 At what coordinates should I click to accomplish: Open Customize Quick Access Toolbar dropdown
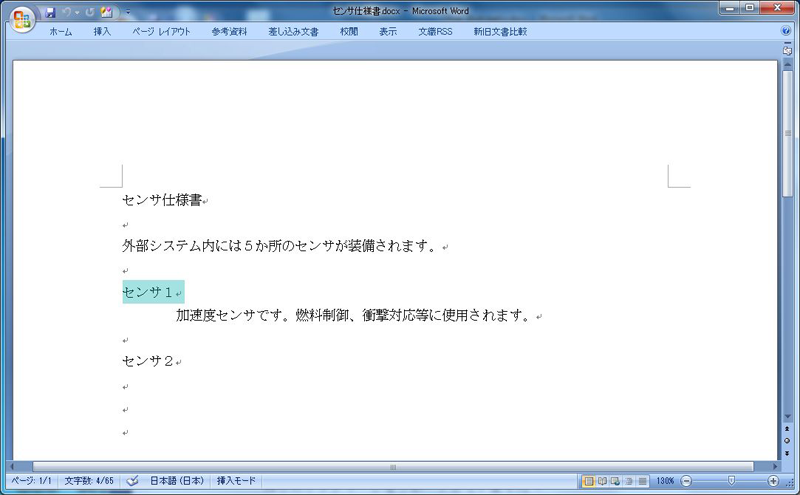[128, 12]
